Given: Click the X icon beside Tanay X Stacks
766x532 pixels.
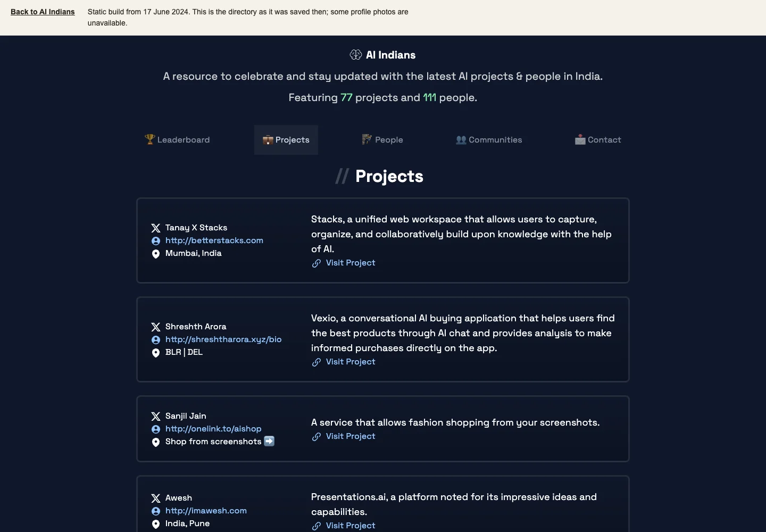Looking at the screenshot, I should click(x=156, y=228).
